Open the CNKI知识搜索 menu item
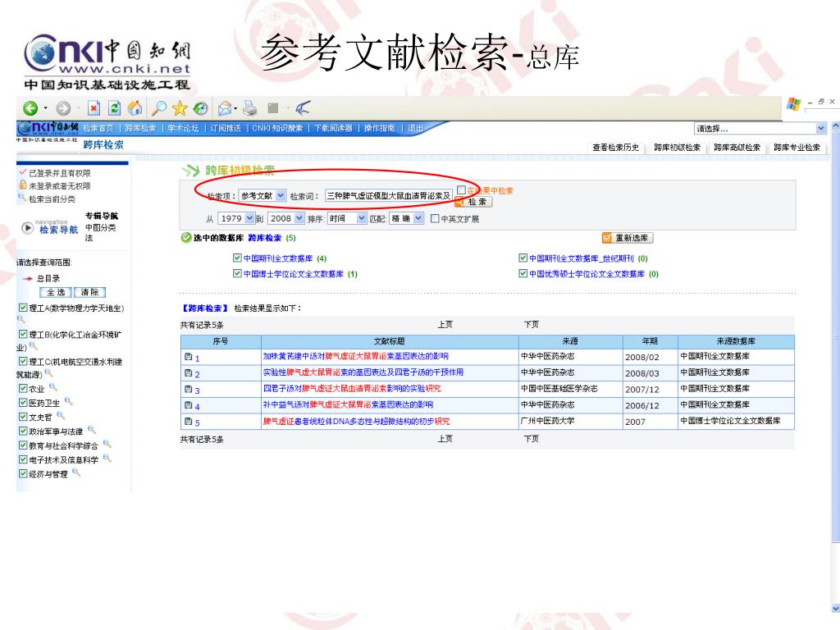The width and height of the screenshot is (840, 630). click(277, 128)
